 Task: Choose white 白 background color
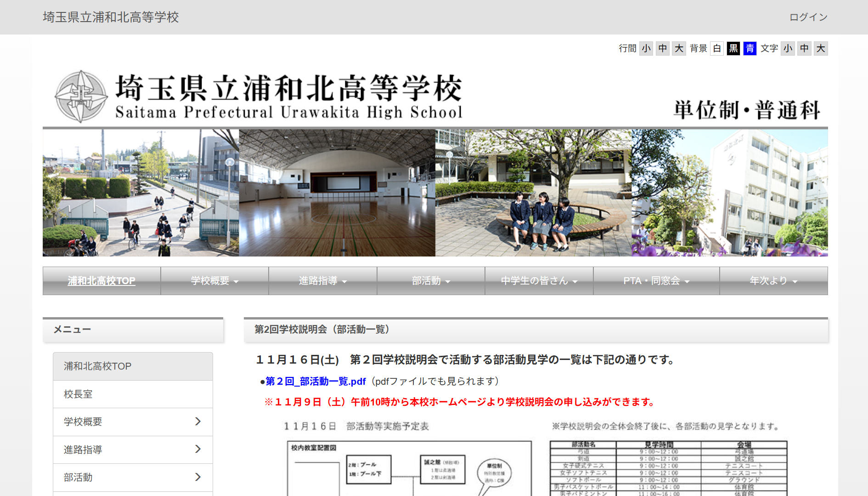(717, 48)
